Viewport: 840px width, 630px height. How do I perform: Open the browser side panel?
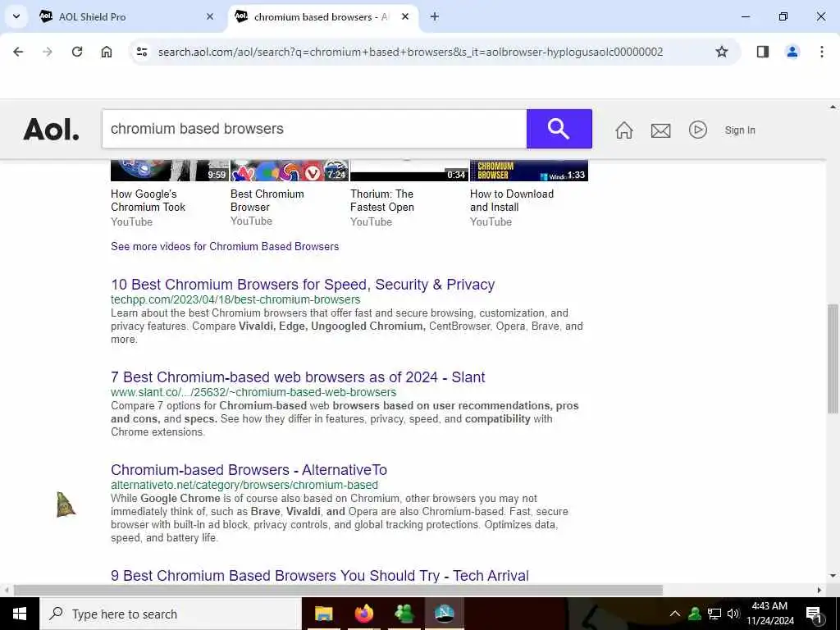point(763,52)
